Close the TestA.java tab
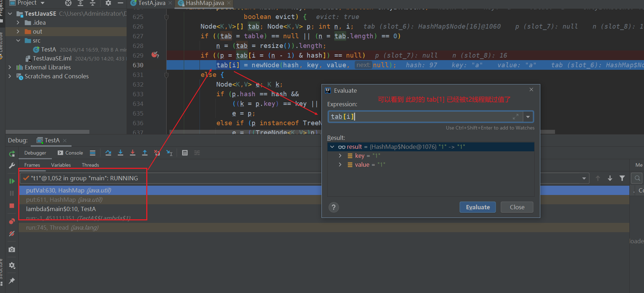This screenshot has width=644, height=293. 170,3
